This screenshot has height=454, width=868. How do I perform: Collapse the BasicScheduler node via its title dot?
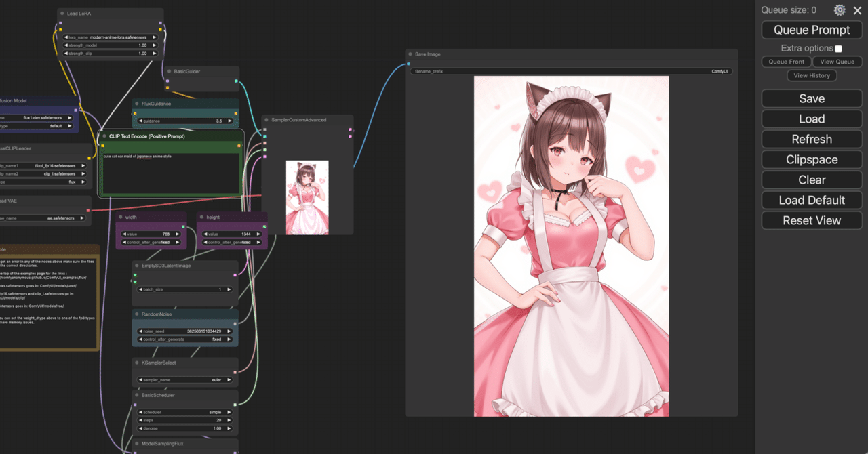pos(136,396)
